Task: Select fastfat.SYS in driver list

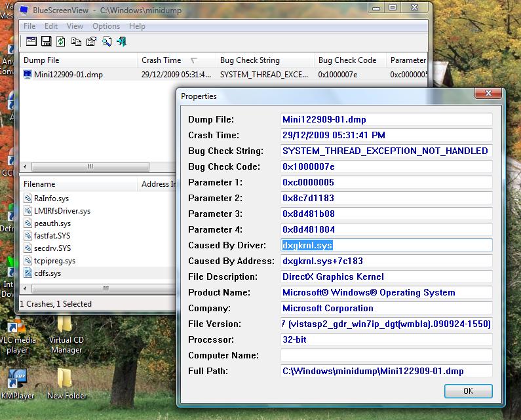Action: 52,236
